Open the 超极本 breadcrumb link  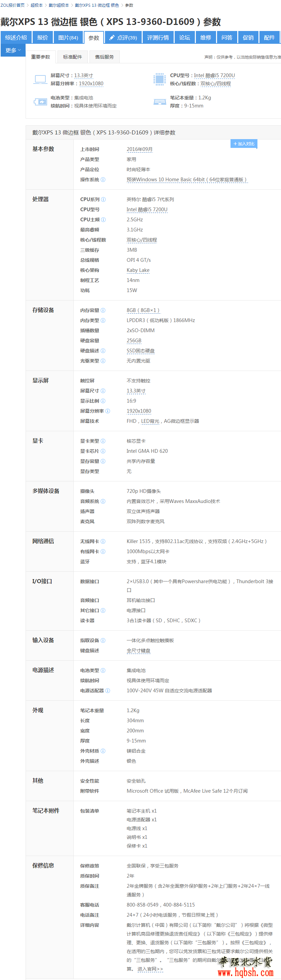[x=37, y=5]
